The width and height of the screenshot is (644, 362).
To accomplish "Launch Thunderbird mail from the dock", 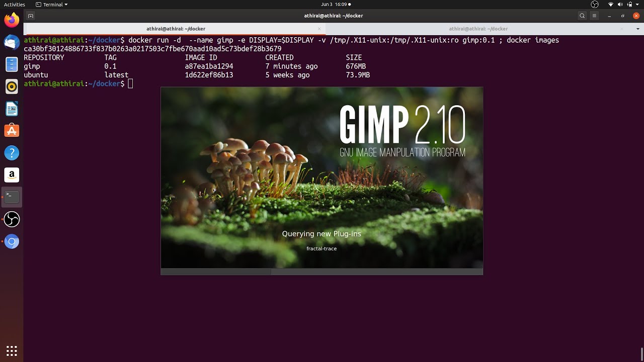I will pyautogui.click(x=12, y=42).
